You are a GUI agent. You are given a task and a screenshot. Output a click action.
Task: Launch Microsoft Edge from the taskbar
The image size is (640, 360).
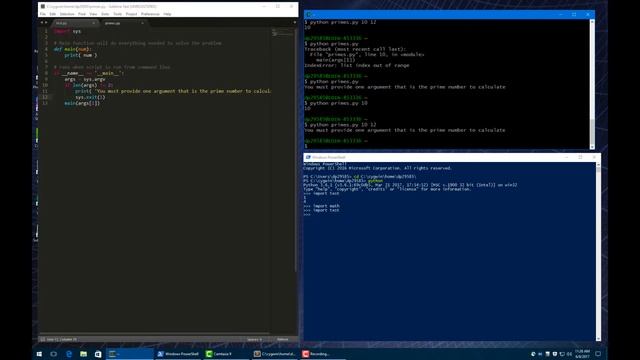pyautogui.click(x=69, y=354)
